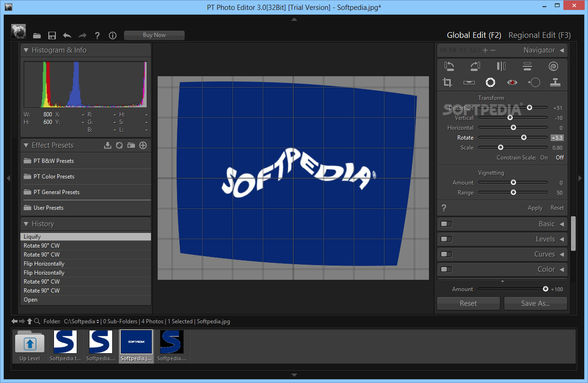Select the red eye removal tool
The width and height of the screenshot is (588, 383).
point(512,82)
